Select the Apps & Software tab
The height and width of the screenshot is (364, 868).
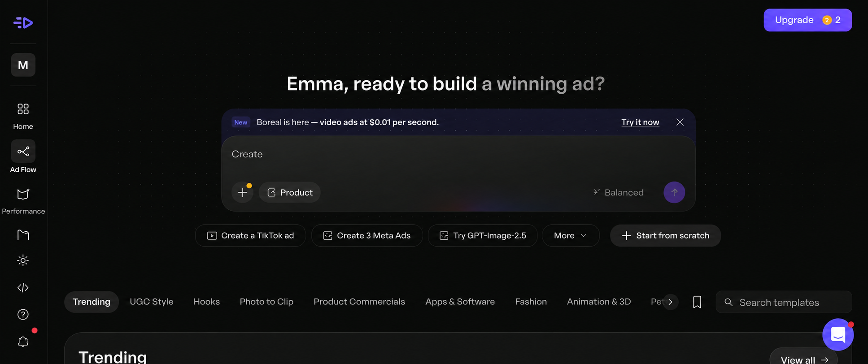(460, 302)
